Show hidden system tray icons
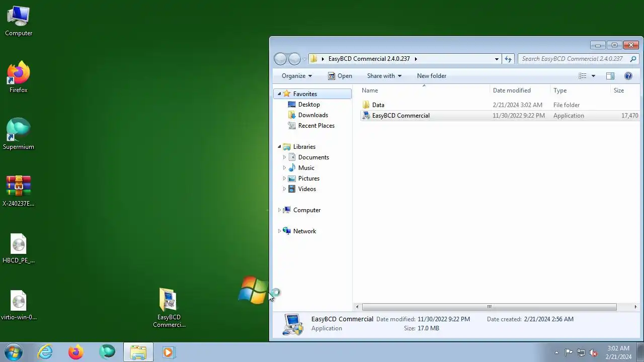The image size is (644, 362). tap(556, 352)
